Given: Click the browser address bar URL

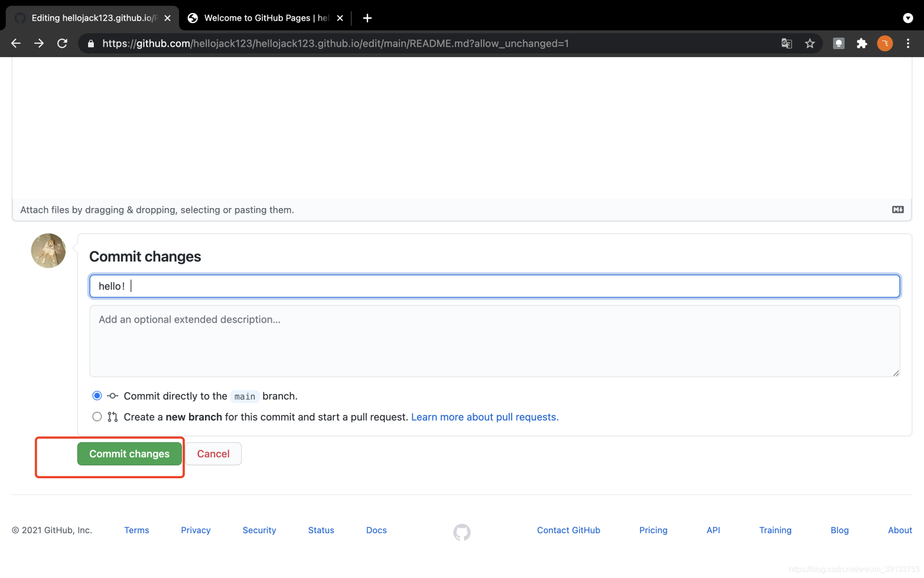Looking at the screenshot, I should 335,43.
